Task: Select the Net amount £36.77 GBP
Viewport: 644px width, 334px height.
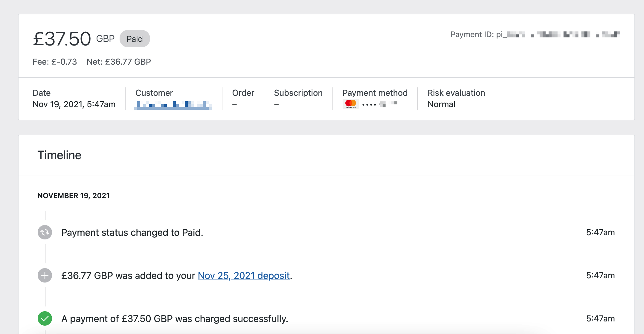Action: (118, 62)
